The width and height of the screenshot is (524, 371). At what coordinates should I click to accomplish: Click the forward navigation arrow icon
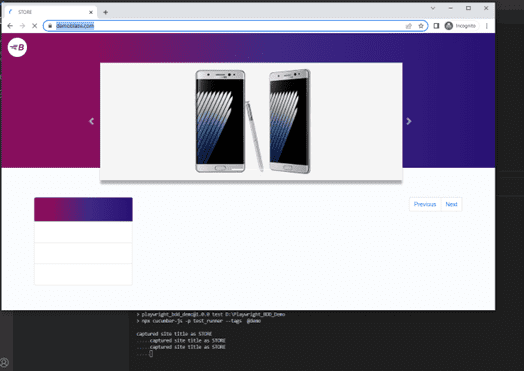22,26
